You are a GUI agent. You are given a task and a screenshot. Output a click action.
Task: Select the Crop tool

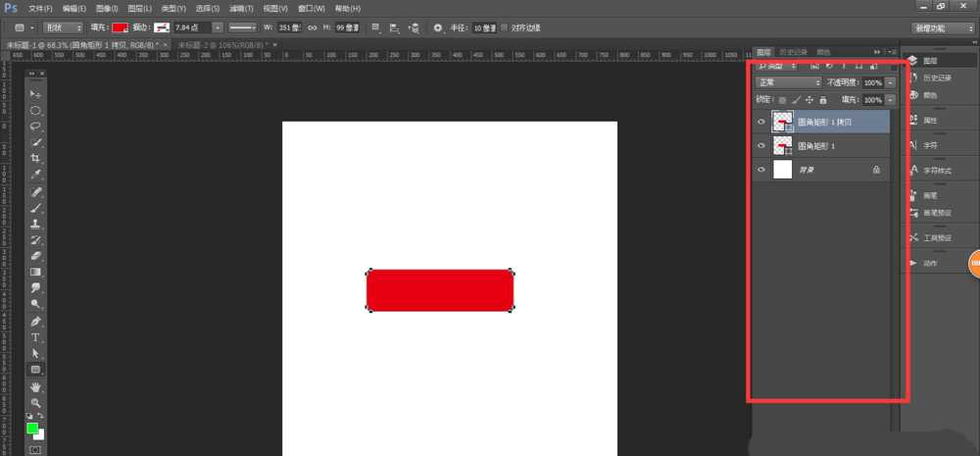coord(35,158)
